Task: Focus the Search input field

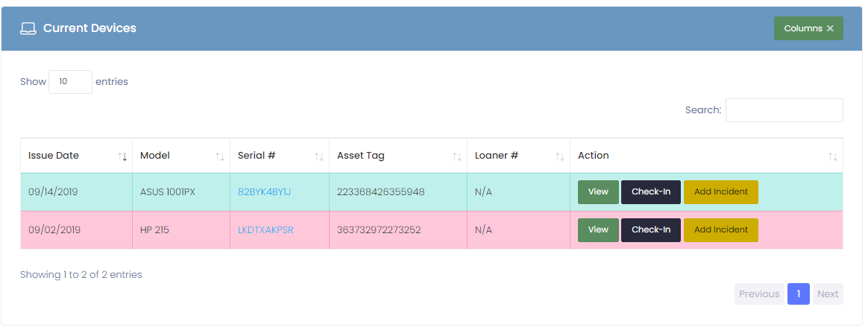Action: coord(784,110)
